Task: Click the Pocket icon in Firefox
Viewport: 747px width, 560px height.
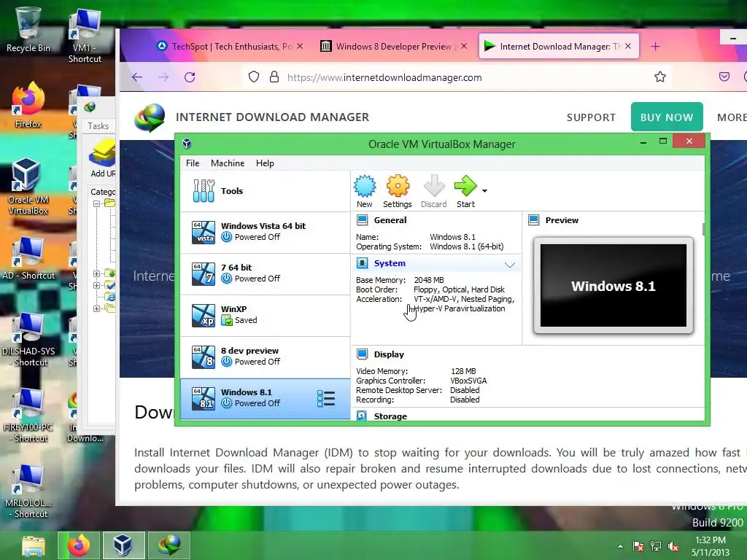Action: [724, 77]
